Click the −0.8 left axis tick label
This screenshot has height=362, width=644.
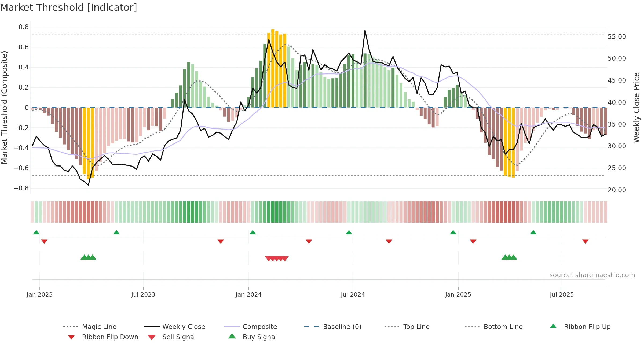click(21, 188)
